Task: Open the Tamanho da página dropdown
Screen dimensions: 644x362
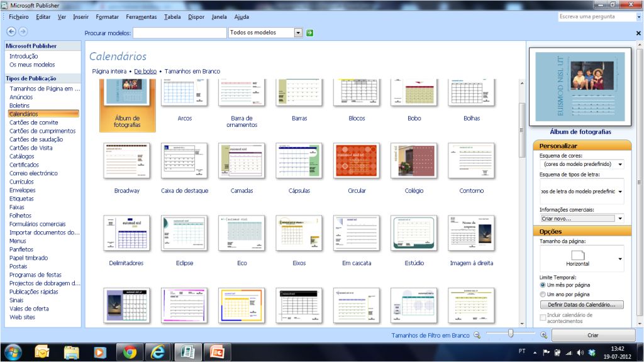Action: coord(620,258)
